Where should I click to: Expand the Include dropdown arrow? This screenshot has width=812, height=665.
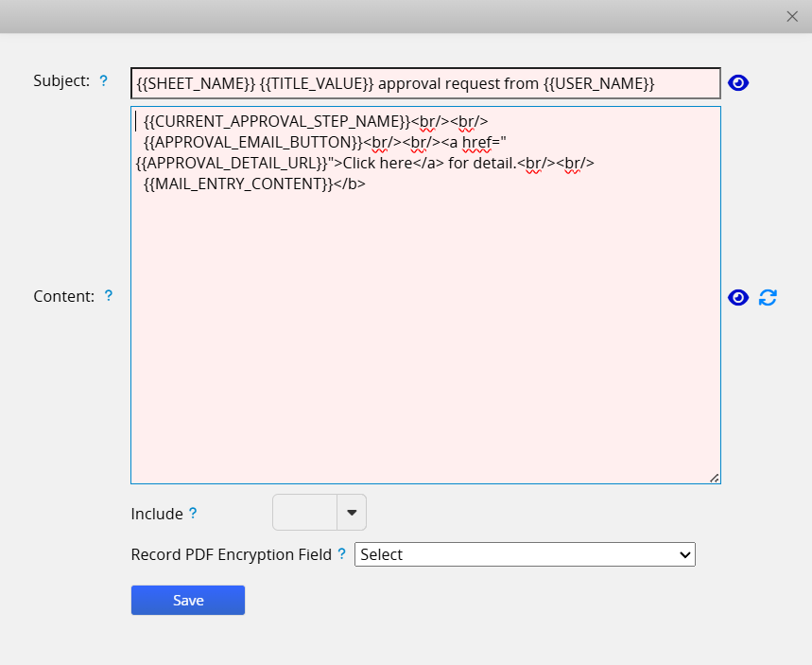pos(352,513)
